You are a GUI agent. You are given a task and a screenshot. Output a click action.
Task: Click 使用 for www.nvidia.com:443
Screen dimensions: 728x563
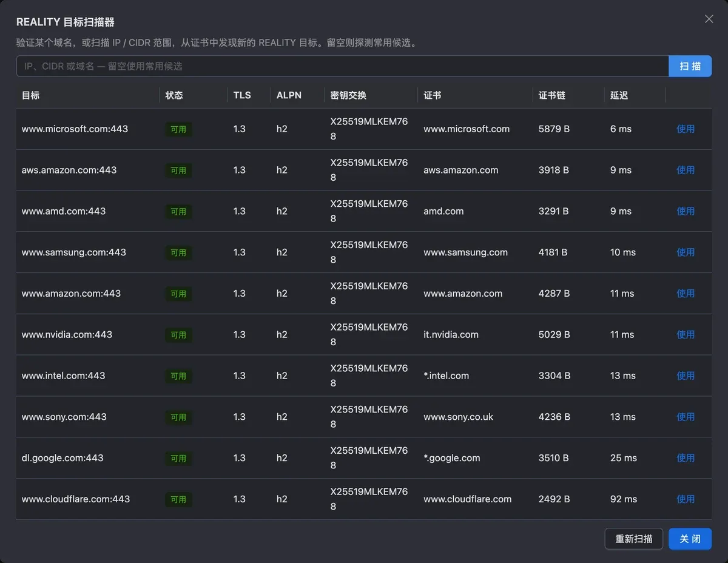[686, 334]
